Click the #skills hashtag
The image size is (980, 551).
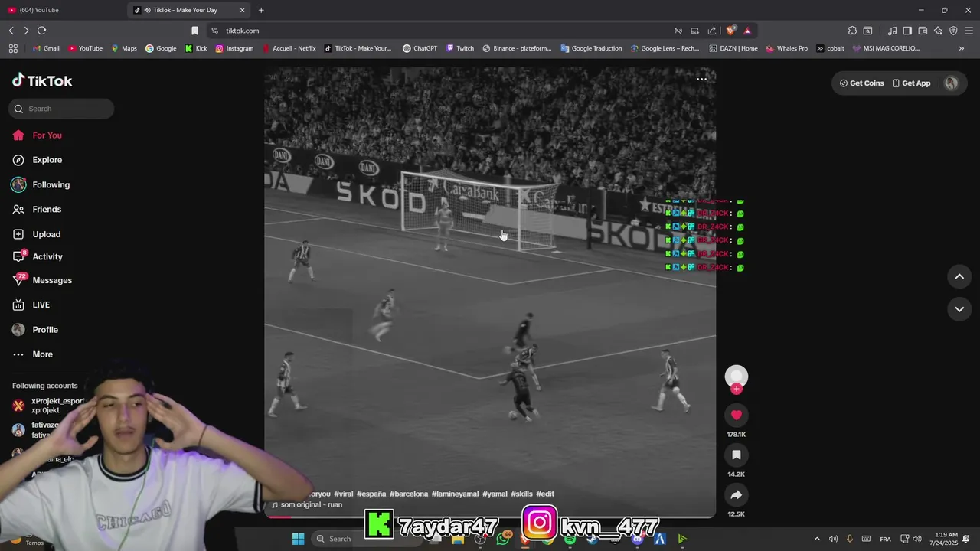[521, 494]
